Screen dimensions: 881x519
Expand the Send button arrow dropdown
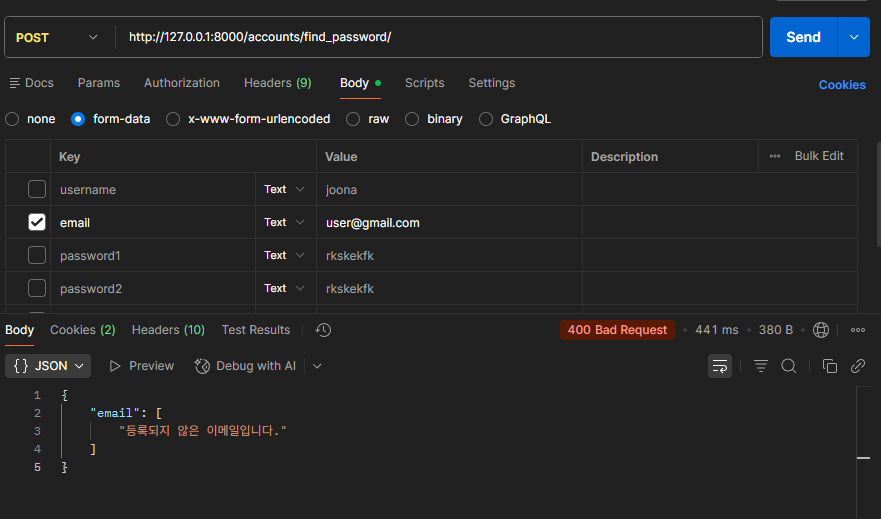pyautogui.click(x=853, y=37)
